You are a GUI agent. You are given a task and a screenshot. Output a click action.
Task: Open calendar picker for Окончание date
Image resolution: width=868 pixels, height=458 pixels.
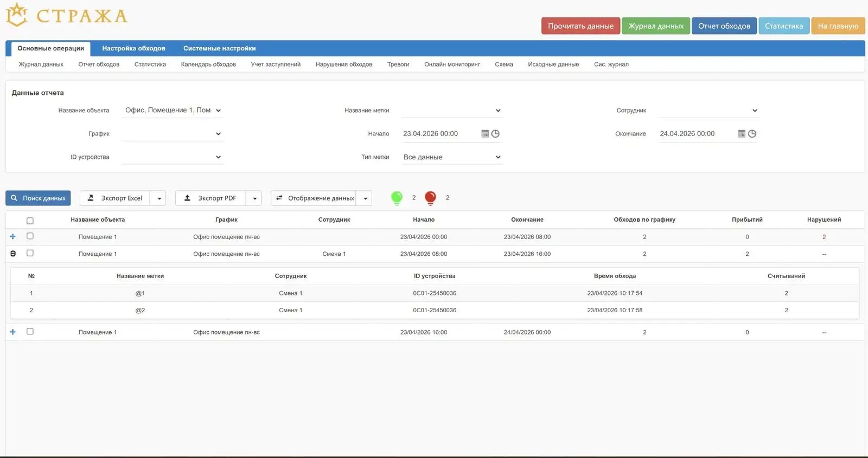742,134
